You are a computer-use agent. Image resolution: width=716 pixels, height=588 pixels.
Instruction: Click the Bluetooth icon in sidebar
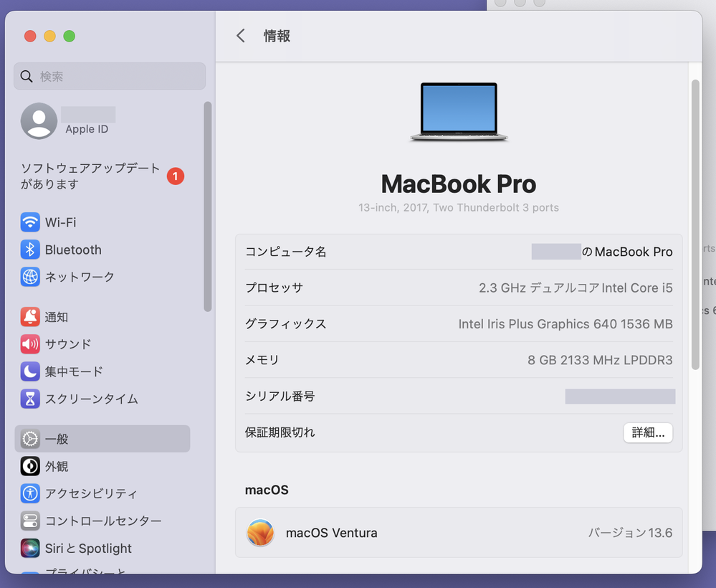[x=30, y=250]
